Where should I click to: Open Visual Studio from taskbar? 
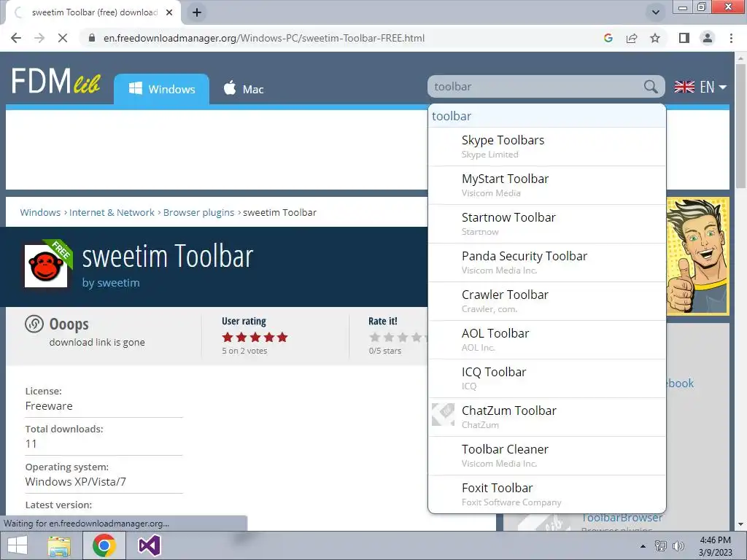(149, 545)
